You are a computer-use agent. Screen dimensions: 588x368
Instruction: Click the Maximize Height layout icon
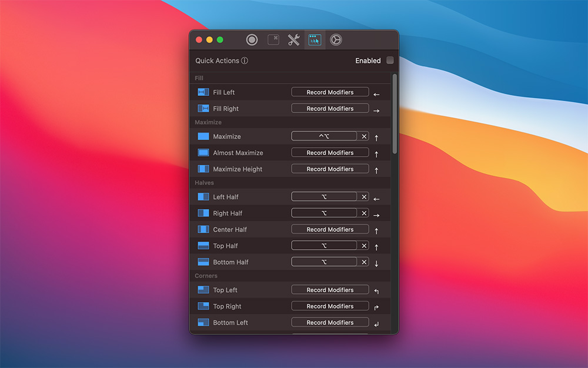point(203,169)
